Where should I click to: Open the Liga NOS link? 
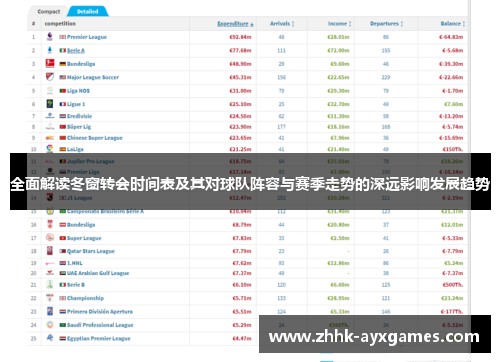[78, 91]
